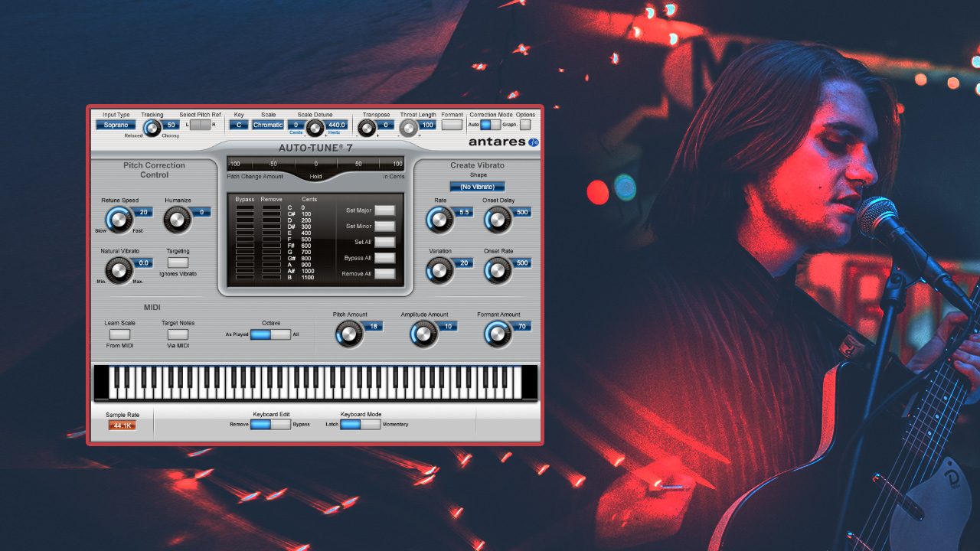Toggle Correction Mode Auto/Graph switch
The image size is (980, 551).
point(490,125)
